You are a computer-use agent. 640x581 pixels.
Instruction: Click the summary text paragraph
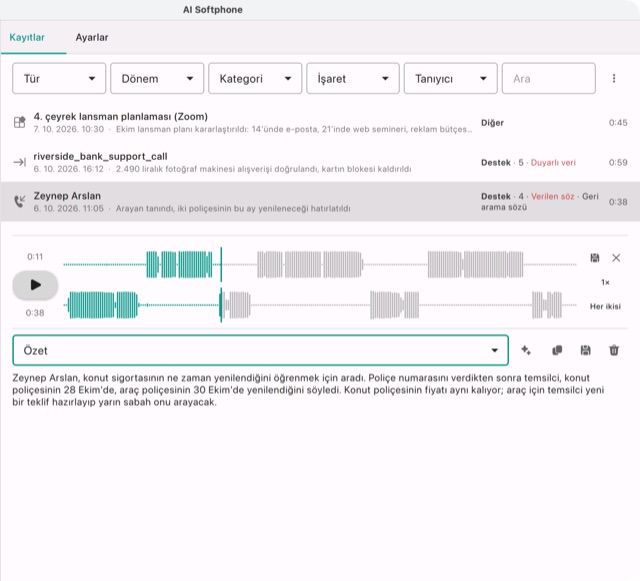(x=308, y=390)
